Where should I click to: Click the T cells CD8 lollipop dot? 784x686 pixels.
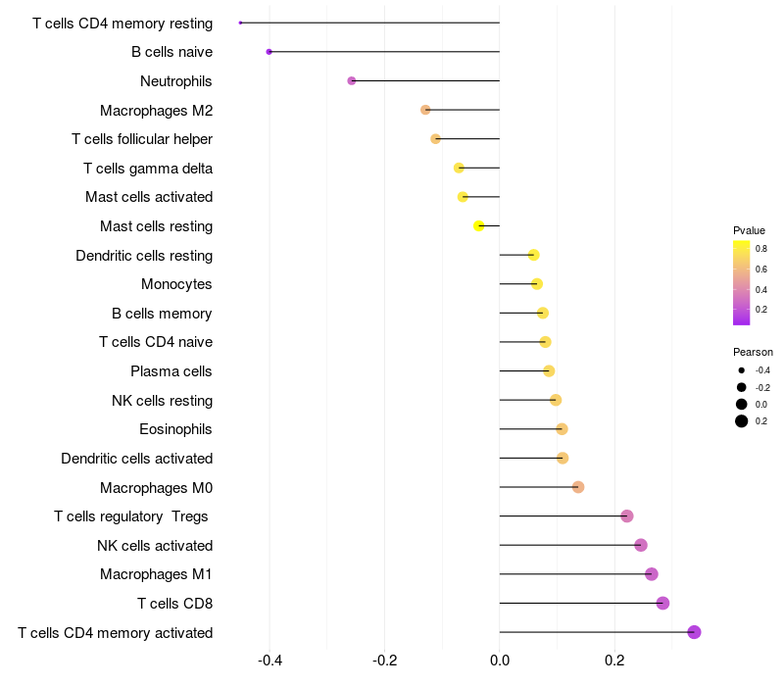[662, 603]
